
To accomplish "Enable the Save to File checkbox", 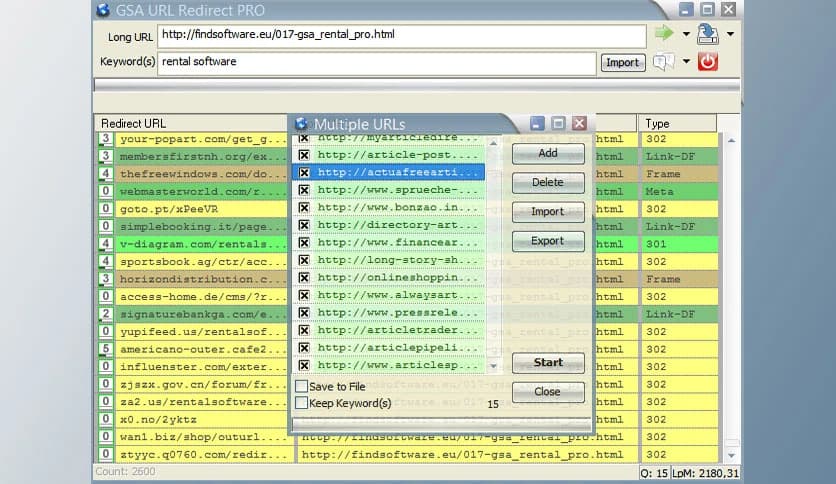I will click(301, 386).
